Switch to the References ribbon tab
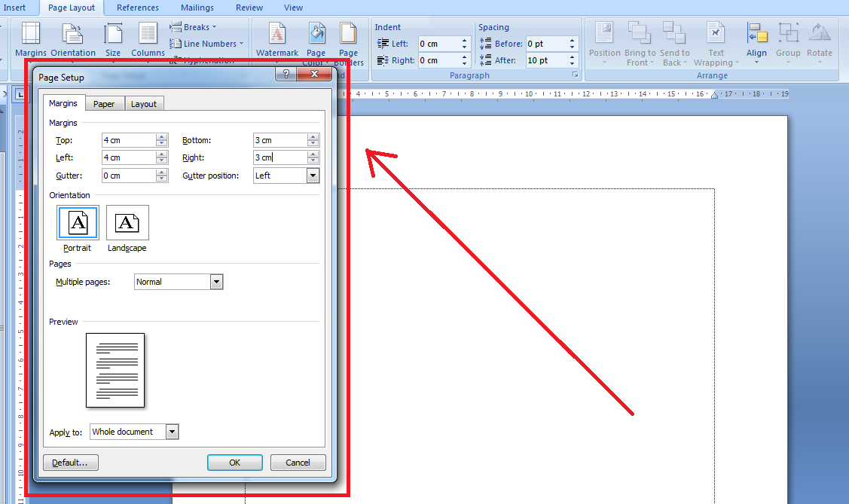 [x=138, y=8]
